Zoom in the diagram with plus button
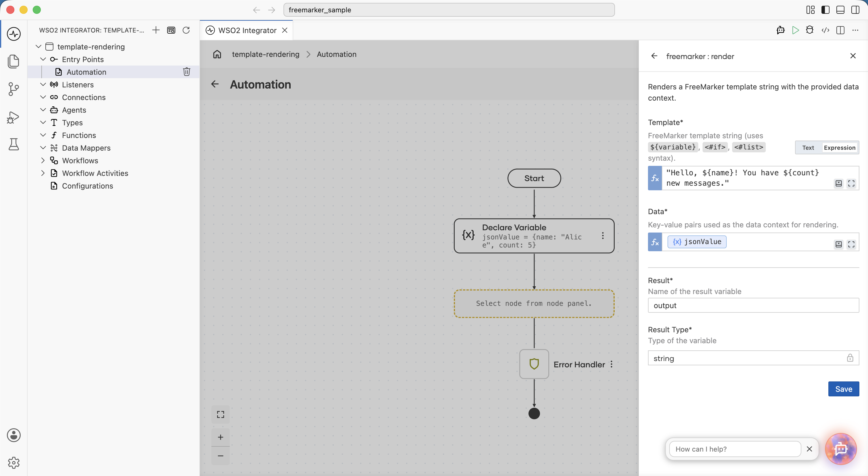 tap(220, 437)
